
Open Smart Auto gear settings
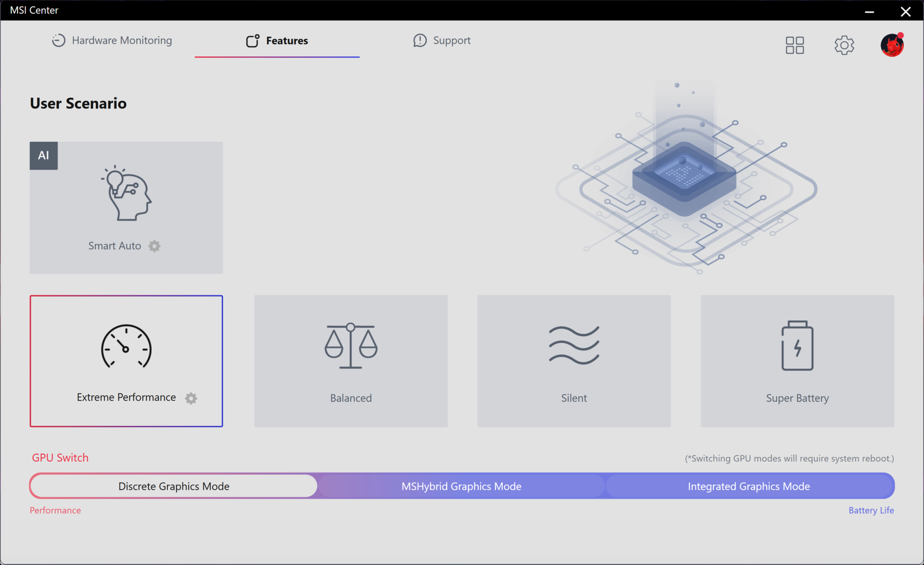click(154, 246)
